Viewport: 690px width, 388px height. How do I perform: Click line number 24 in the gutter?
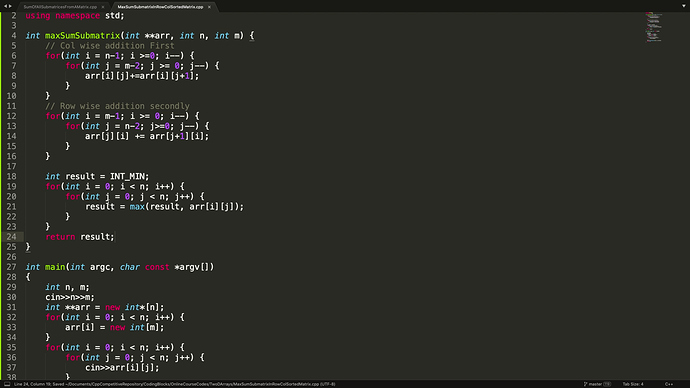11,237
